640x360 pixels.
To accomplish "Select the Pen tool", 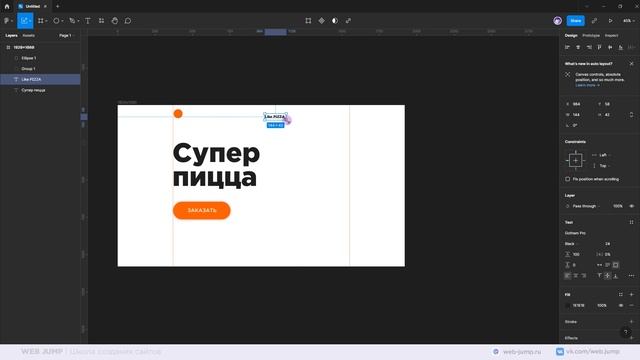I will pyautogui.click(x=72, y=20).
